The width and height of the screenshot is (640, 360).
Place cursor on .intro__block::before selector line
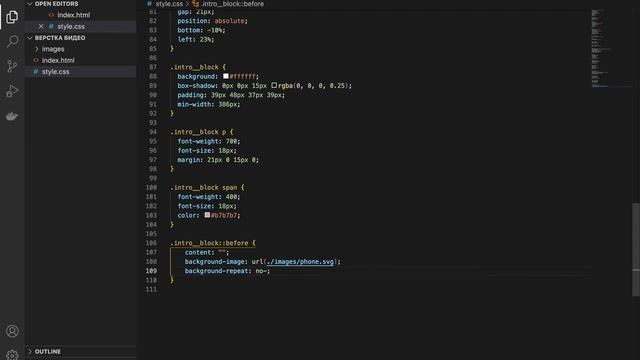tap(209, 243)
